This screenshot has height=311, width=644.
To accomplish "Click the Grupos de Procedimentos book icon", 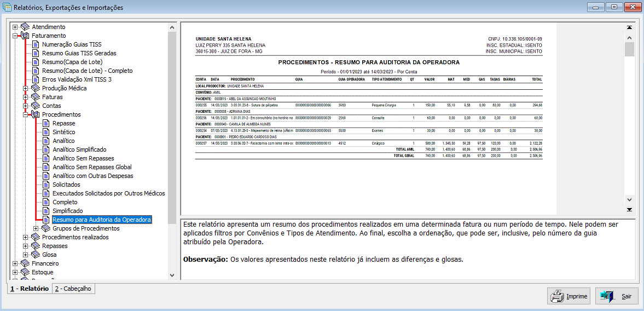I will (46, 228).
